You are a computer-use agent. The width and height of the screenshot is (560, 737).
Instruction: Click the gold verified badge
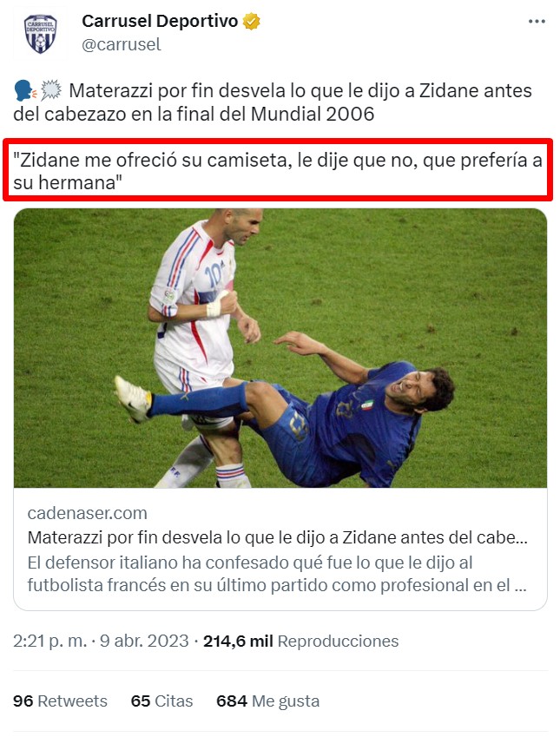click(x=252, y=21)
